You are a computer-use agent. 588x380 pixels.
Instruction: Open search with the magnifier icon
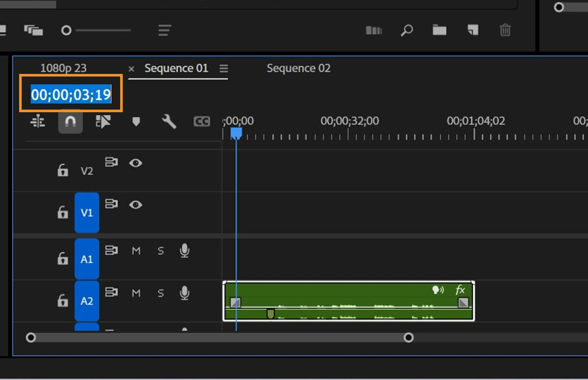406,31
